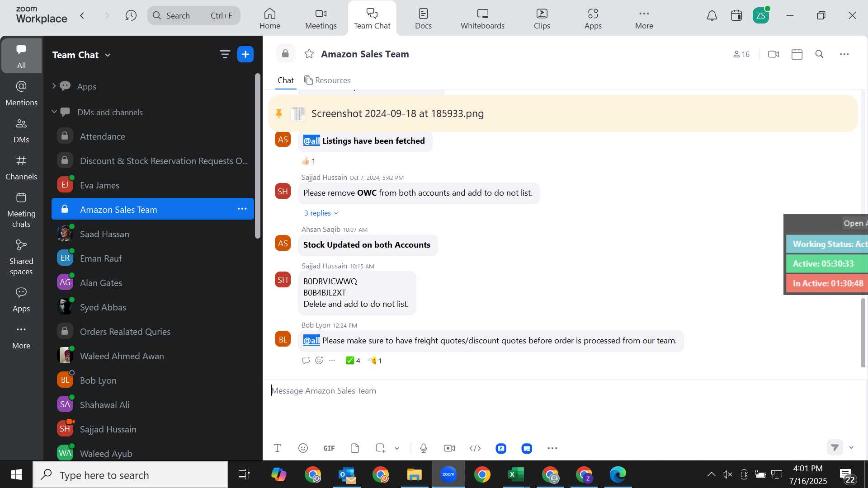
Task: Open Channels in the sidebar
Action: (x=21, y=168)
